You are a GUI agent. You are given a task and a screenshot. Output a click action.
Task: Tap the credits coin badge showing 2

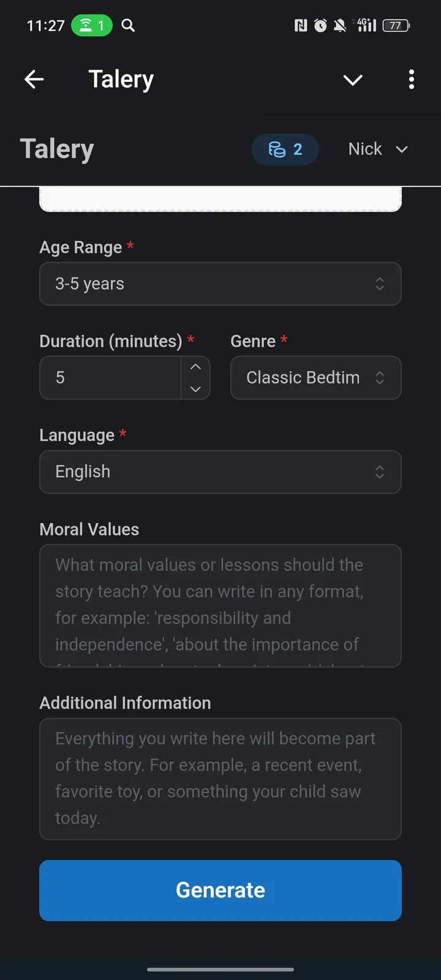pos(285,149)
